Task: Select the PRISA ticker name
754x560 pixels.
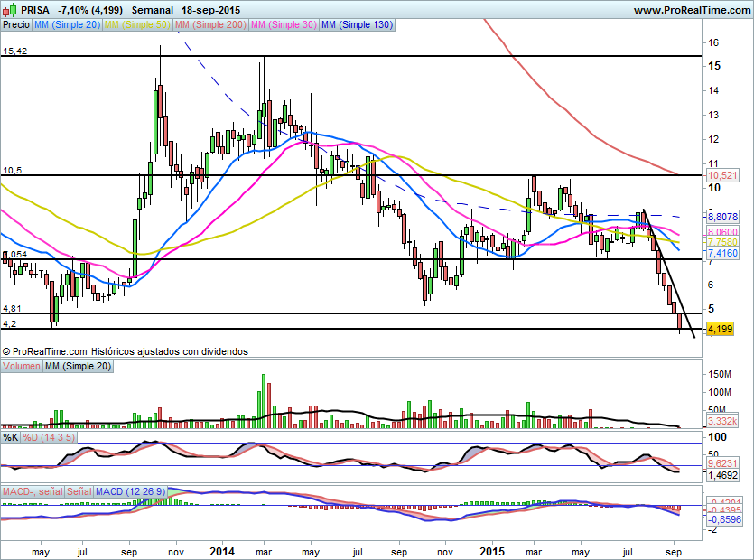Action: [35, 10]
